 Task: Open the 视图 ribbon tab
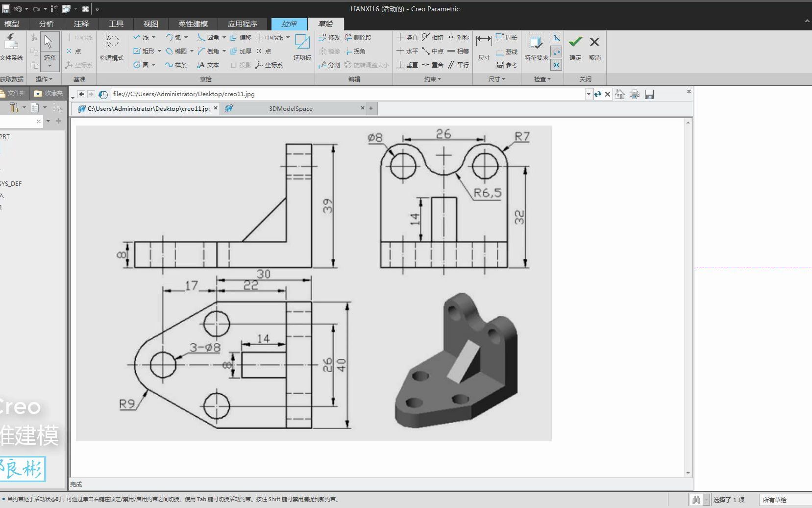151,24
